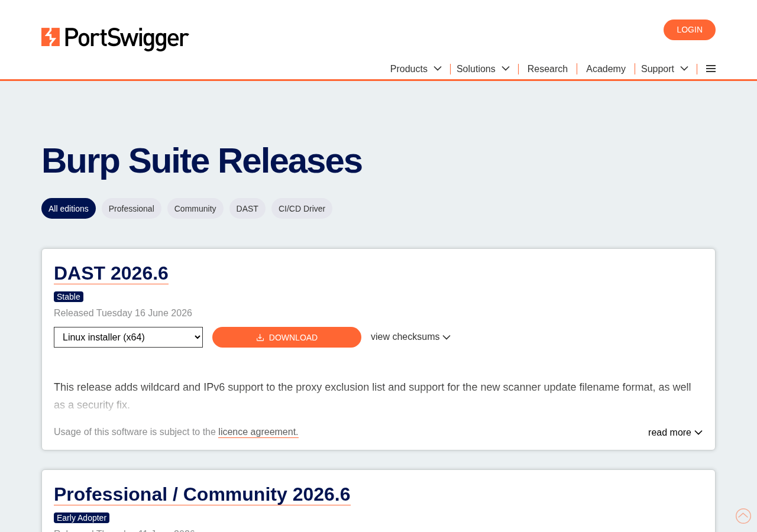Image resolution: width=757 pixels, height=532 pixels.
Task: Click the scroll-to-top arrow icon
Action: point(743,516)
